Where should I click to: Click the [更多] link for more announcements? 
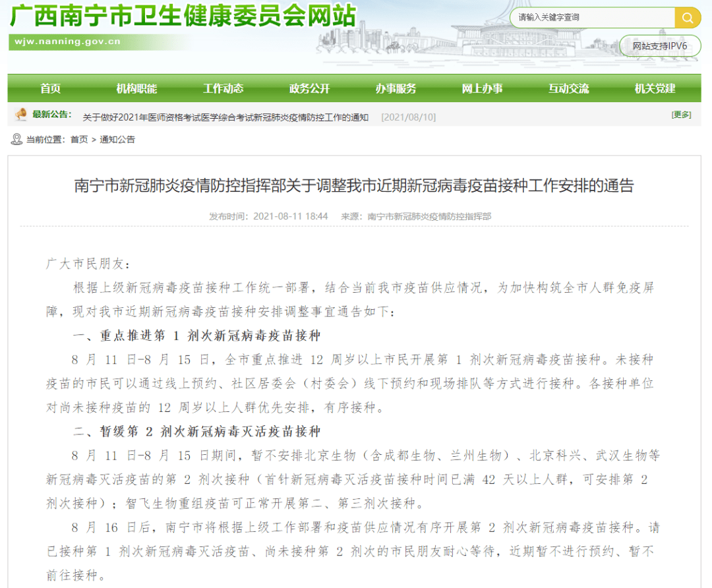pyautogui.click(x=681, y=115)
